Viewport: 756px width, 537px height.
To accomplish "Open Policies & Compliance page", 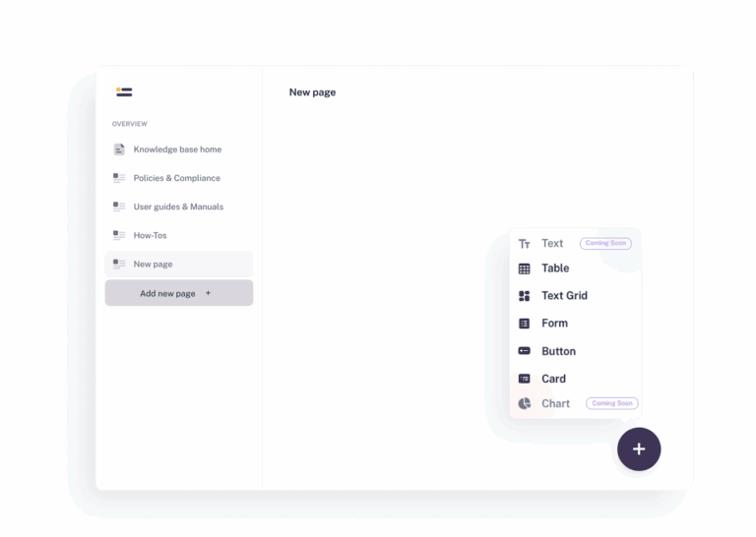I will click(177, 178).
